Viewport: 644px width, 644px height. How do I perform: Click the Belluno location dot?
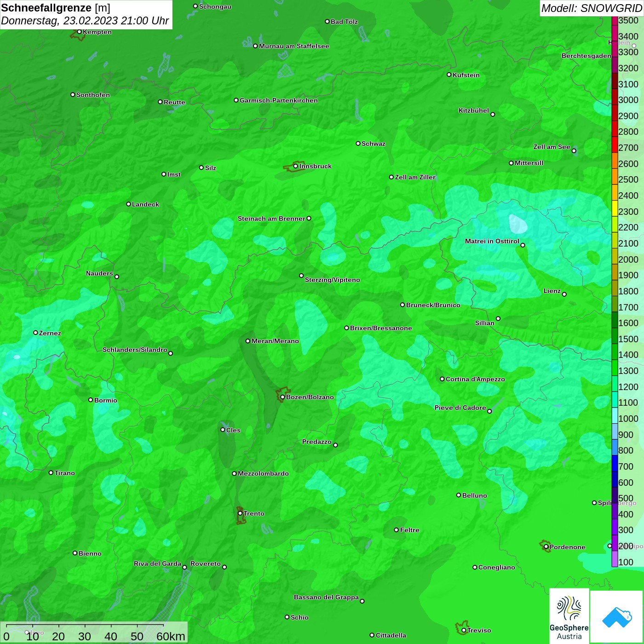pos(459,495)
